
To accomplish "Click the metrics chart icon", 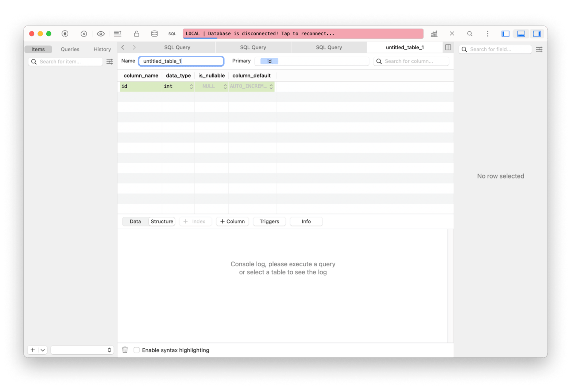I will click(434, 34).
